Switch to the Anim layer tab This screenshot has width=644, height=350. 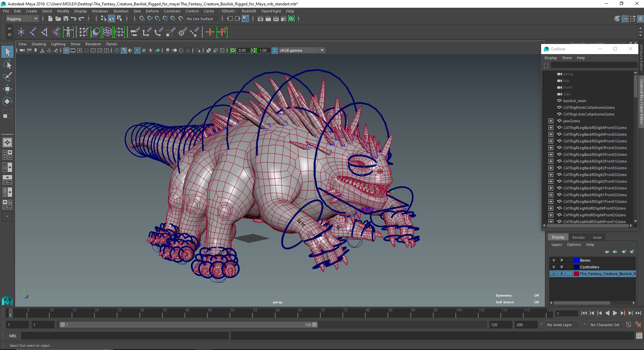pos(597,237)
